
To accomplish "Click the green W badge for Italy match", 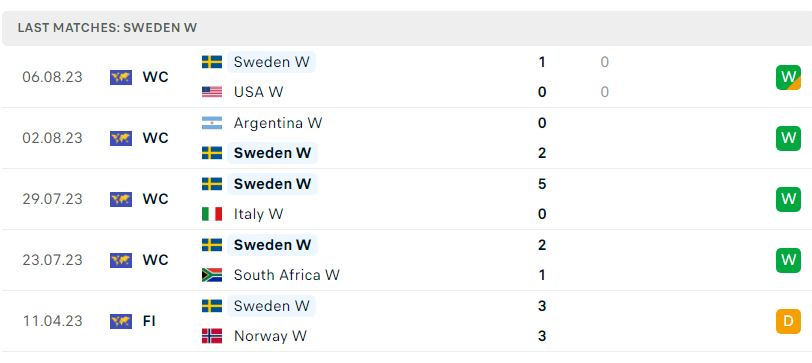I will [788, 199].
